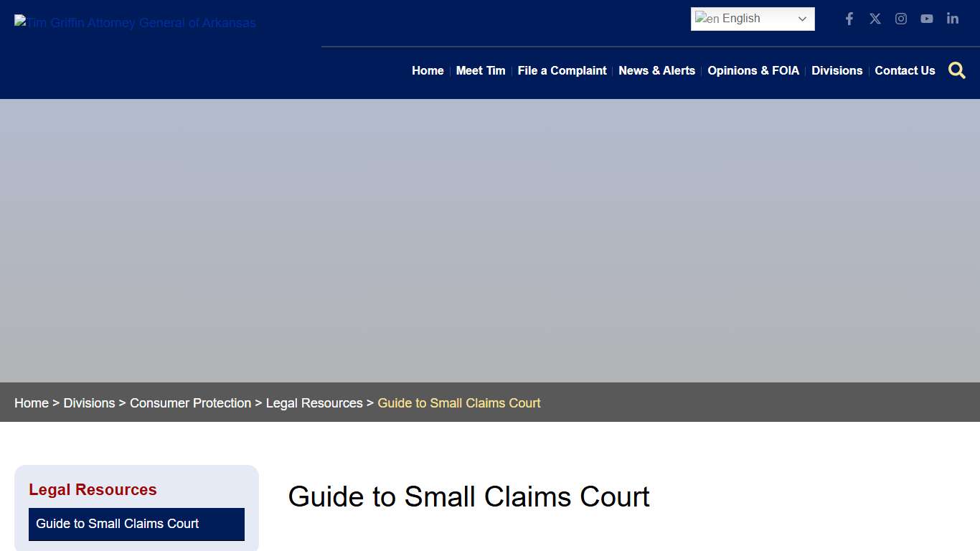
Task: Open the Divisions navigation menu
Action: [x=837, y=70]
